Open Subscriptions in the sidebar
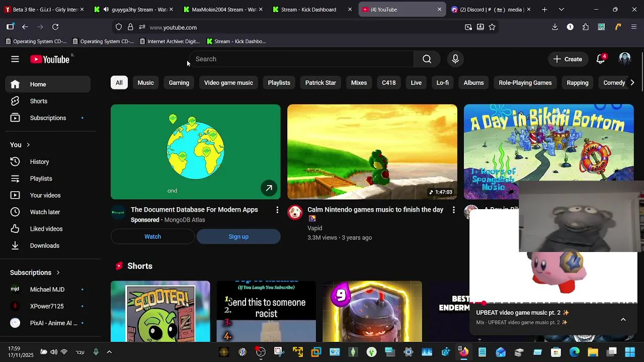The width and height of the screenshot is (644, 362). [x=48, y=118]
